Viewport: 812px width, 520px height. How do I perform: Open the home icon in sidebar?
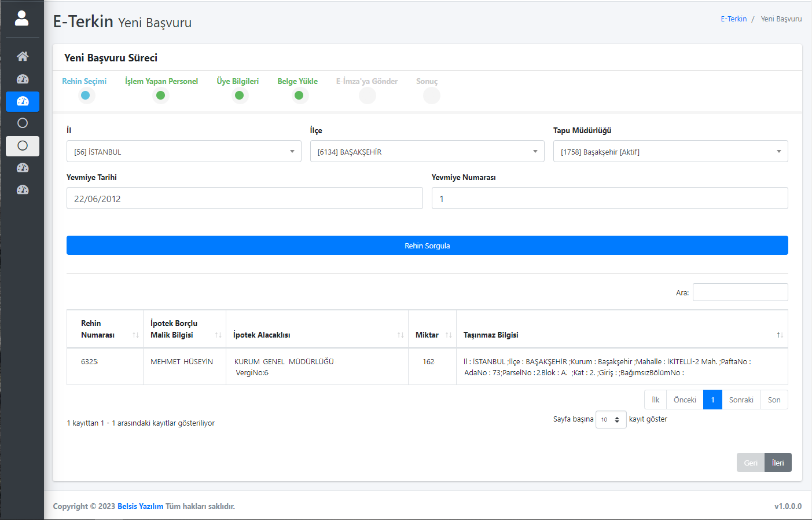(23, 56)
